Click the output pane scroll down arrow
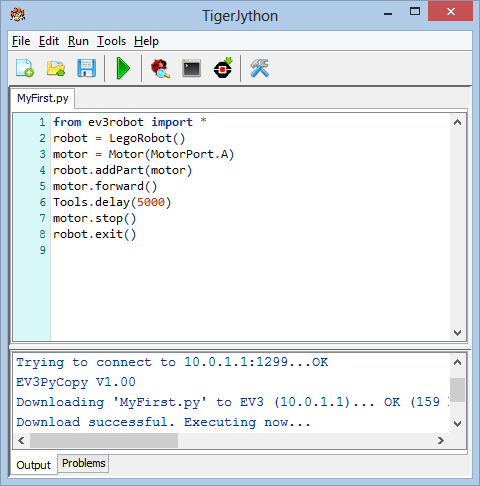This screenshot has width=480, height=486. [x=457, y=424]
